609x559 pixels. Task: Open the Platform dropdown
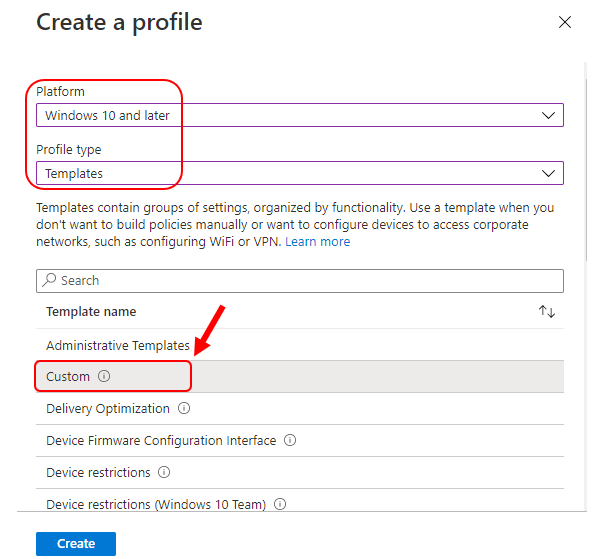coord(299,115)
